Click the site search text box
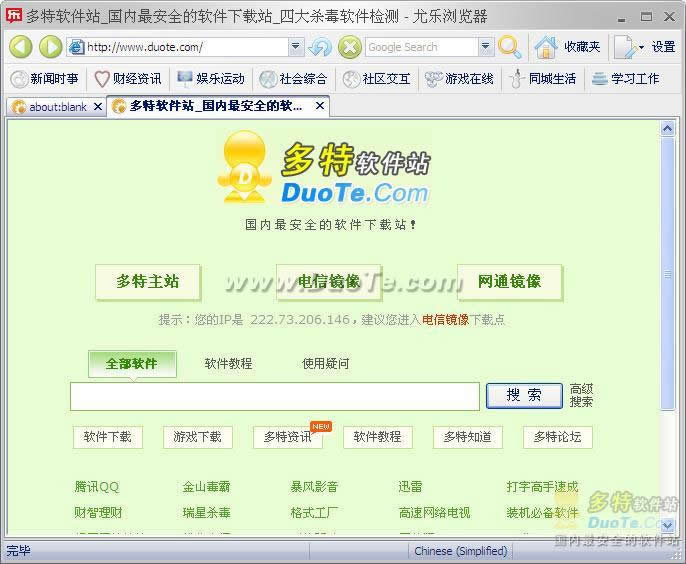The height and width of the screenshot is (564, 686). coord(275,396)
